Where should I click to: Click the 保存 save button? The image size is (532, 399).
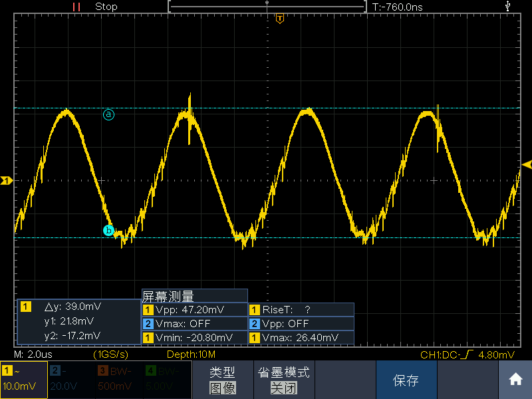point(406,380)
